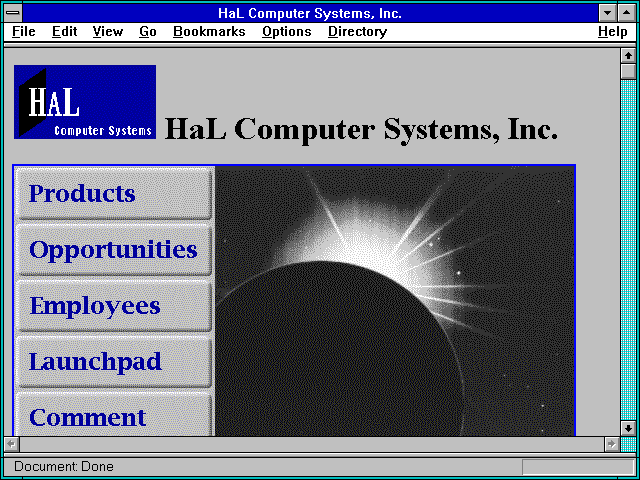Open the Bookmarks menu

209,32
